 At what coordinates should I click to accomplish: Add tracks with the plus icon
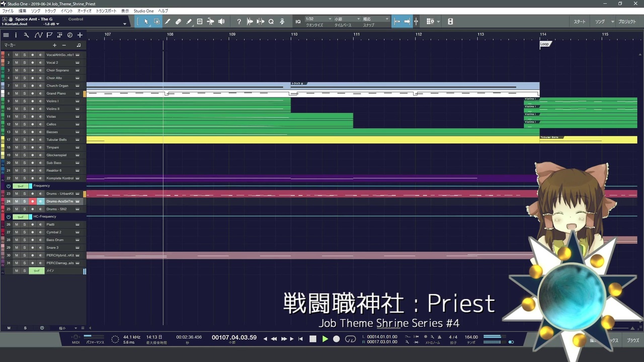click(79, 35)
